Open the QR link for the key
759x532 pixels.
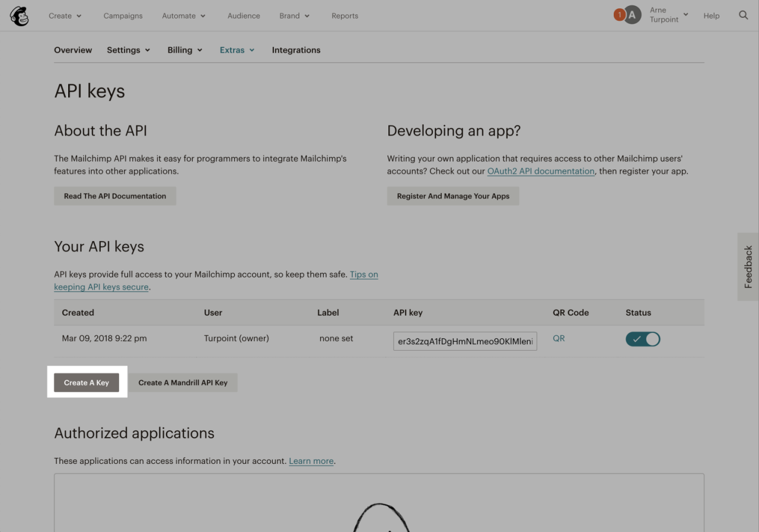(x=559, y=338)
